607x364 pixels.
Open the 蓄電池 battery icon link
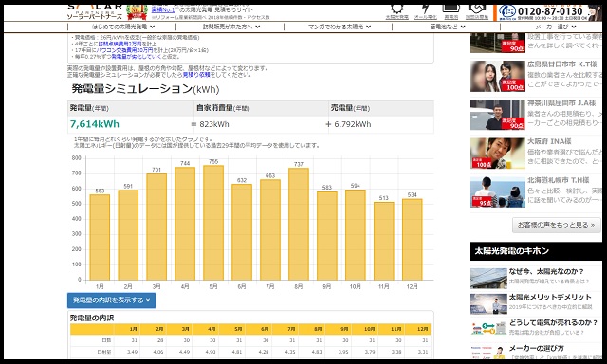pos(451,12)
